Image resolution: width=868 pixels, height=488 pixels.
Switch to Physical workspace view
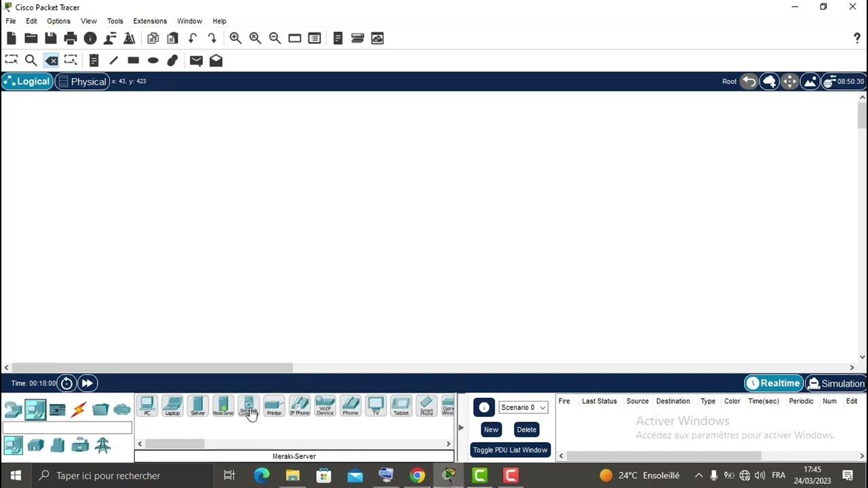82,81
